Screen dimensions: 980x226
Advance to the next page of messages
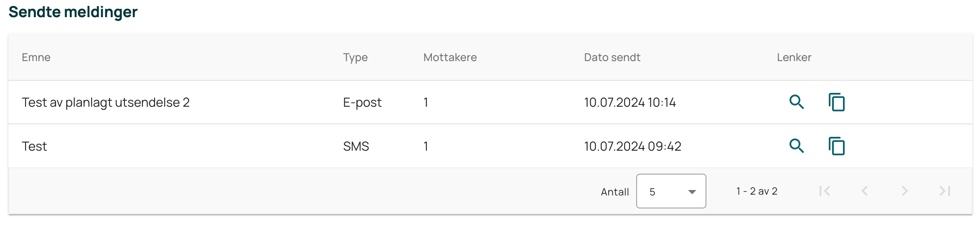[905, 191]
